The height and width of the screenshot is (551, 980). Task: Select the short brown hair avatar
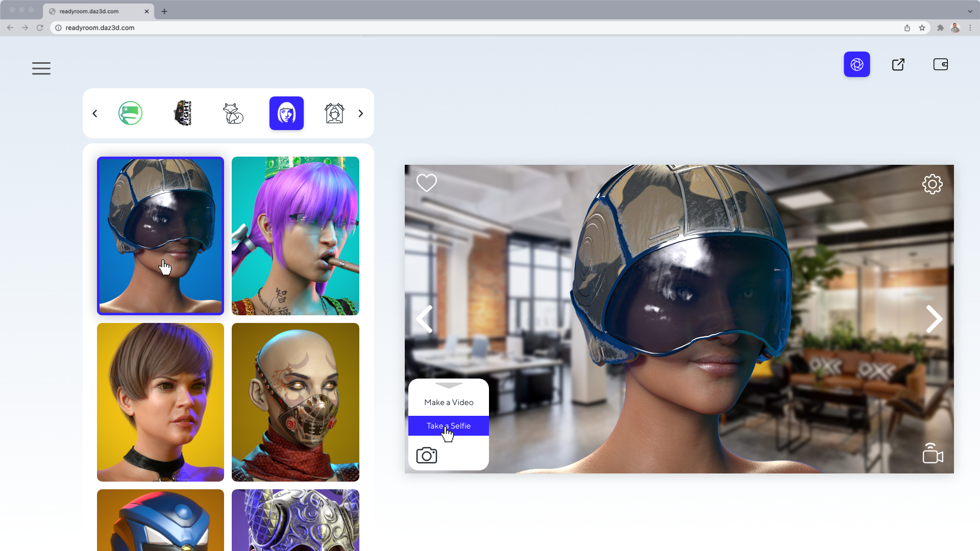coord(160,402)
